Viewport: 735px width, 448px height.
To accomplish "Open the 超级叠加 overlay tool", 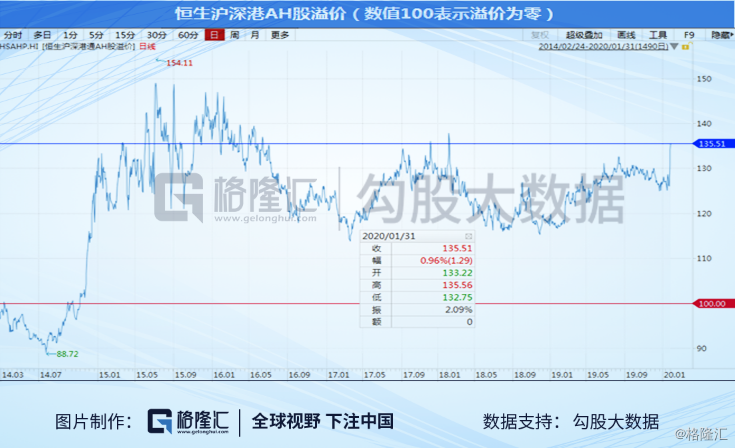I will coord(585,35).
